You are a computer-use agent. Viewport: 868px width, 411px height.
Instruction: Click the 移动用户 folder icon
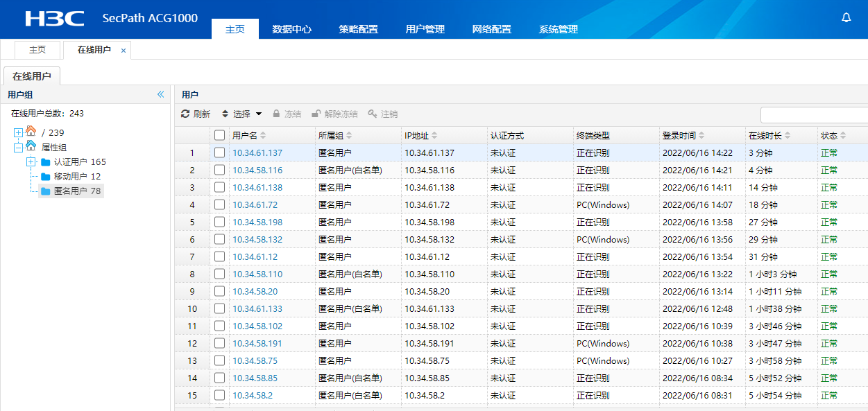(46, 177)
